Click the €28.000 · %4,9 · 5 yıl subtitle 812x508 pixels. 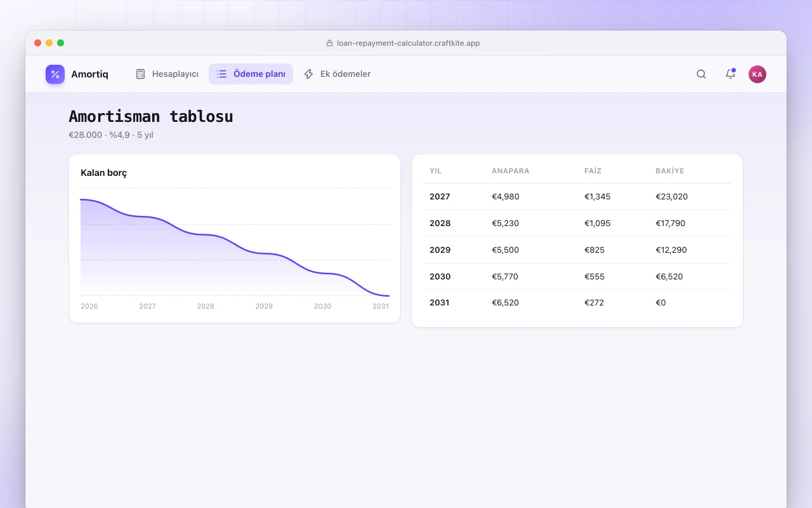[x=111, y=135]
